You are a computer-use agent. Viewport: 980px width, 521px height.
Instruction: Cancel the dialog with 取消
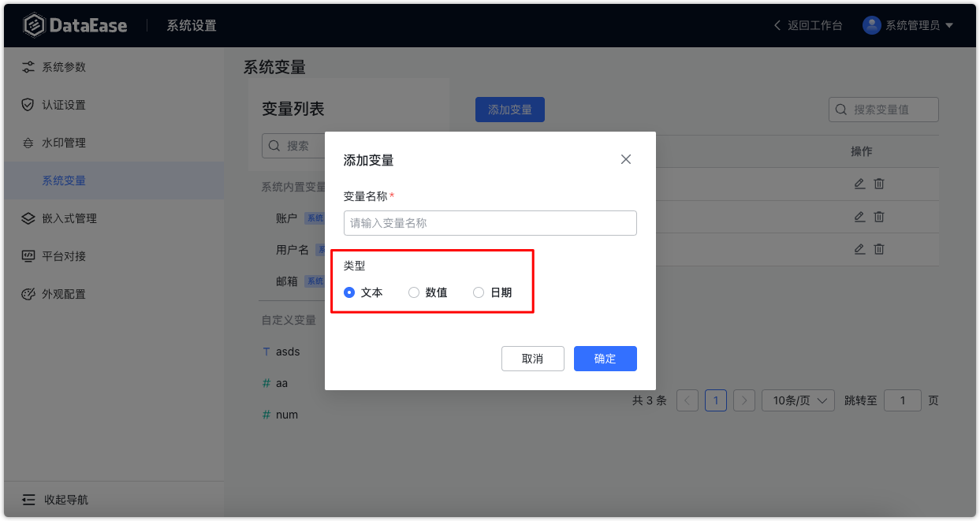click(533, 359)
